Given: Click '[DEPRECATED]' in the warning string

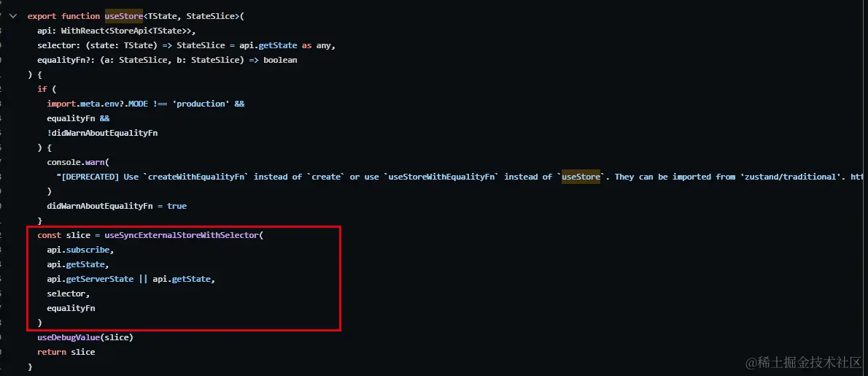Looking at the screenshot, I should click(90, 177).
